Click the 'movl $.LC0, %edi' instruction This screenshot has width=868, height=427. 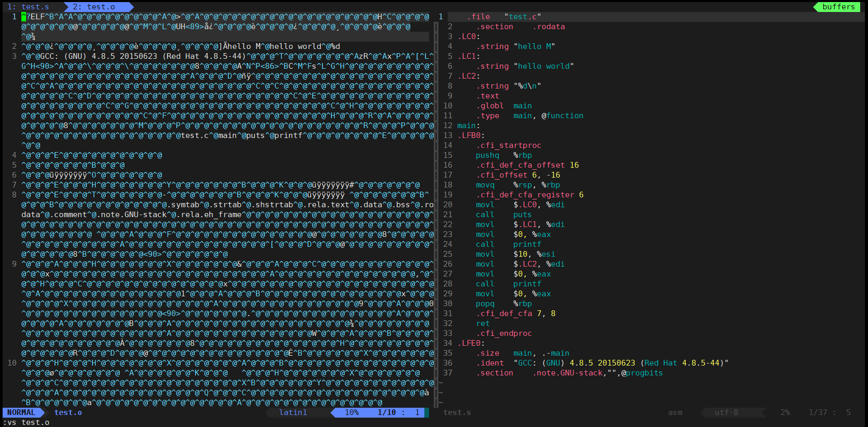pyautogui.click(x=520, y=205)
